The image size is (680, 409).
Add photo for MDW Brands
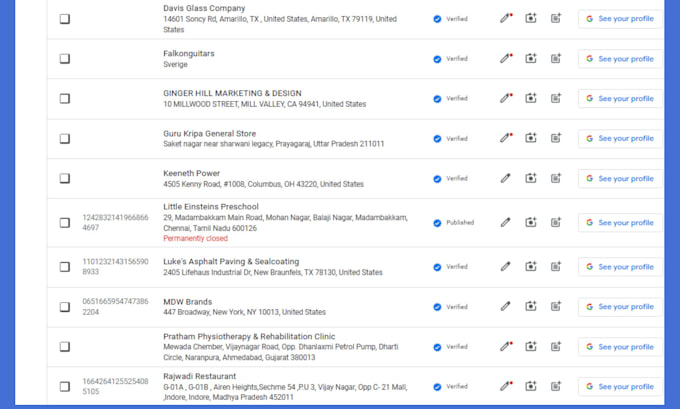tap(531, 307)
